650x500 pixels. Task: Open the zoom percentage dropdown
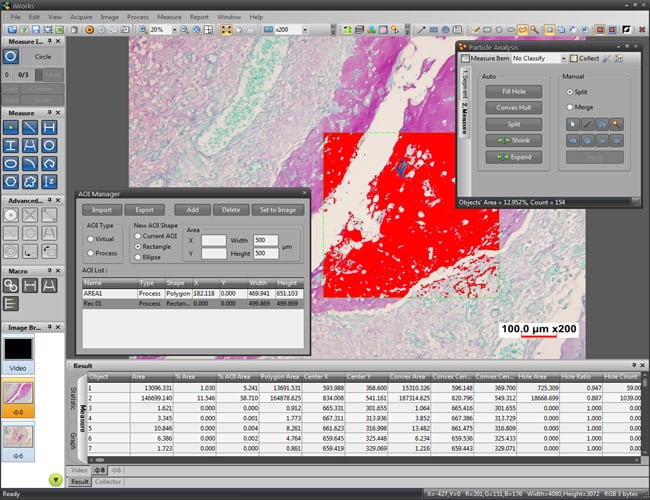click(x=175, y=29)
